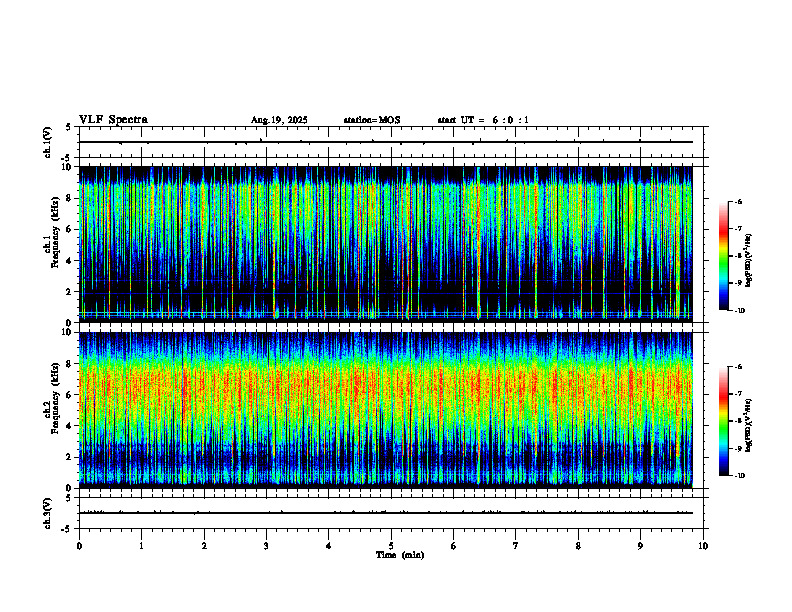Click the "8" kHz tick of ch.1
This screenshot has height=612, width=792.
(x=70, y=198)
